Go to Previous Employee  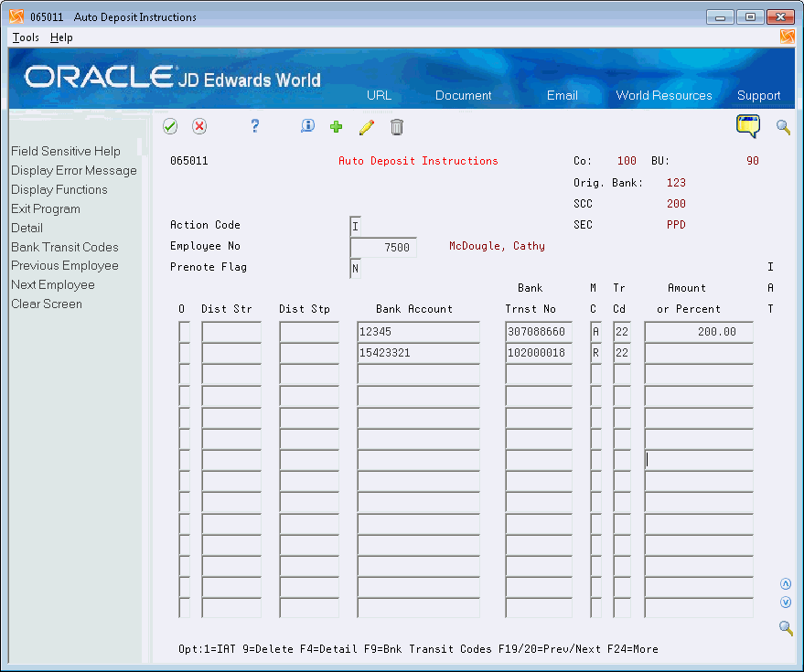point(65,265)
